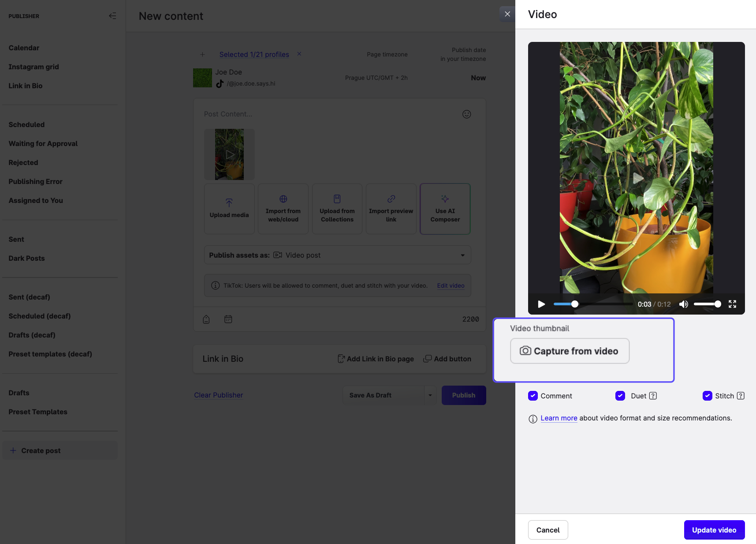Play the video in the preview player
756x544 pixels.
pos(541,304)
